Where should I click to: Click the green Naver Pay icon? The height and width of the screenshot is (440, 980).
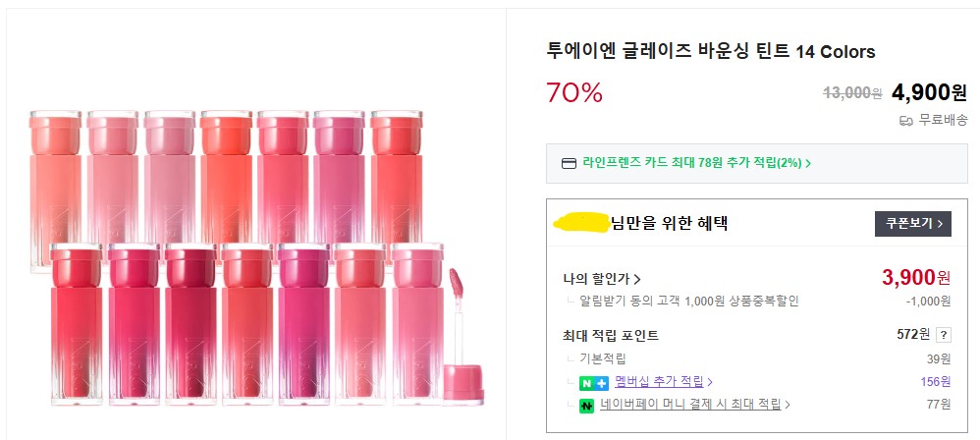(586, 405)
